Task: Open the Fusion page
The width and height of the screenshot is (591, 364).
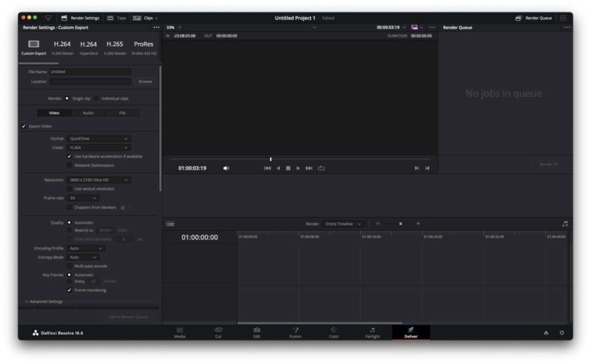Action: click(295, 332)
